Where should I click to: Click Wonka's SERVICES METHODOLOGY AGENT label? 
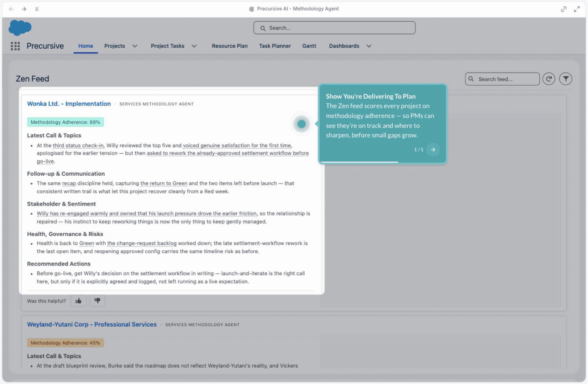pos(157,104)
